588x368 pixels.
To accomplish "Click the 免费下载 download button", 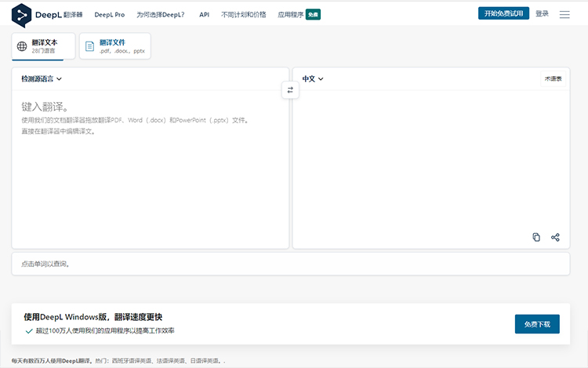I will point(537,324).
